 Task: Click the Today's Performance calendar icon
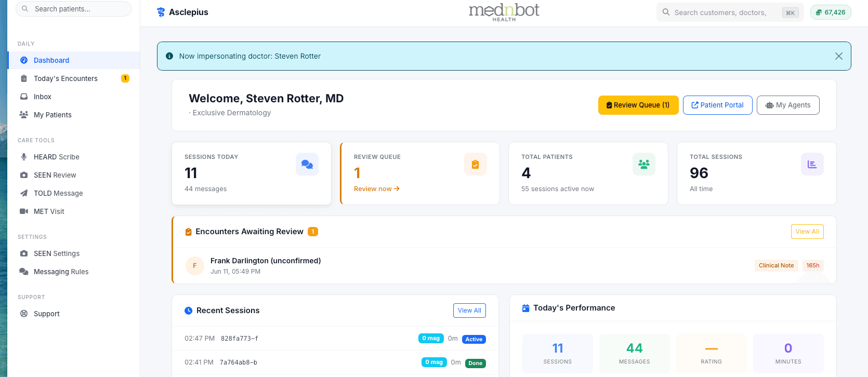525,308
